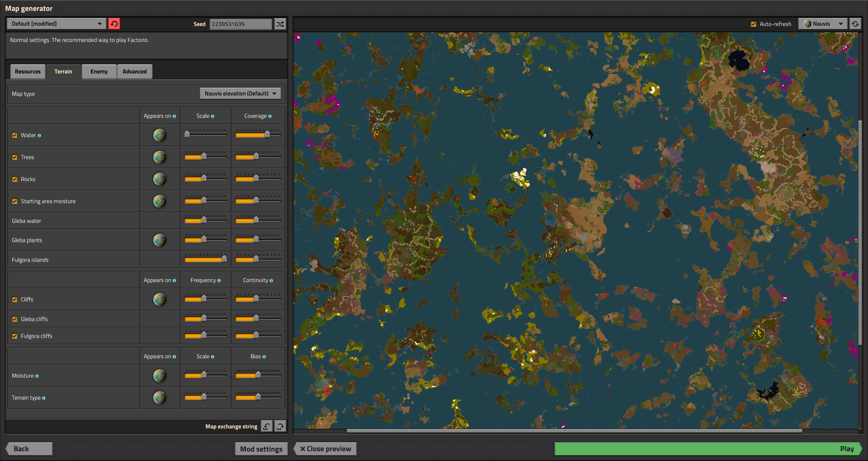Click the Terrain type scale slider

click(205, 396)
